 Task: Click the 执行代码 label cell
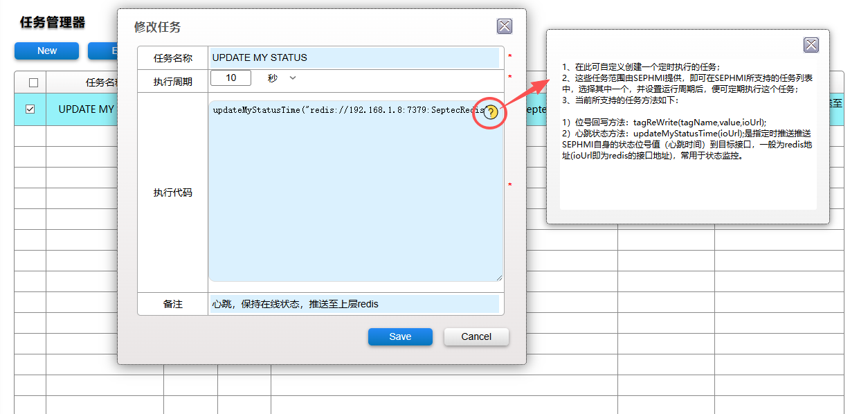tap(172, 192)
